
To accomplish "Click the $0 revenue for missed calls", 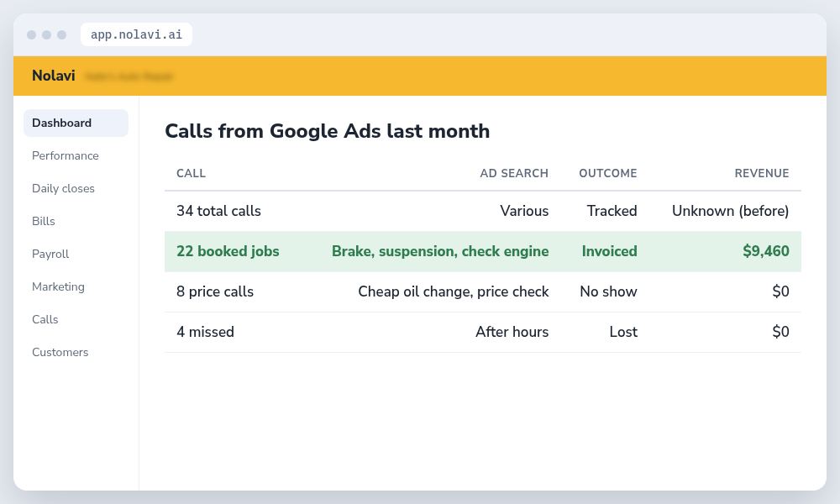I will tap(780, 332).
